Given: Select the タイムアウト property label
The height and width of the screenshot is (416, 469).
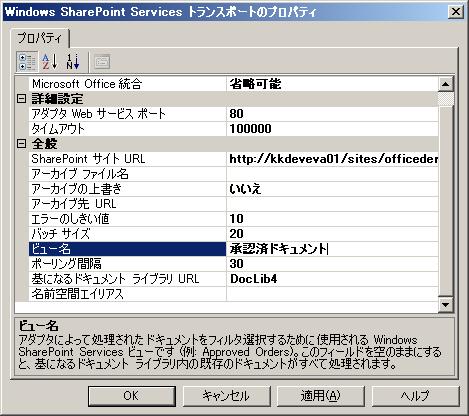Looking at the screenshot, I should click(x=127, y=129).
